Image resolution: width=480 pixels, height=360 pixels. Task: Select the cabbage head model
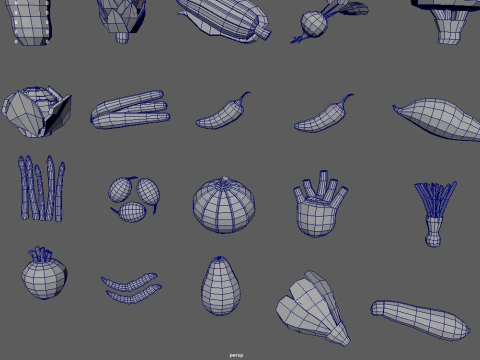[x=36, y=112]
